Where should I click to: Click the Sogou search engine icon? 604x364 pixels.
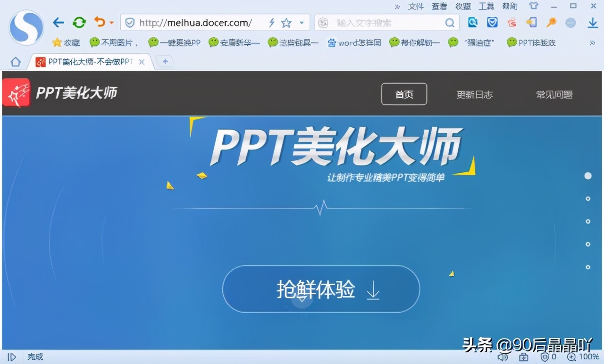point(323,23)
